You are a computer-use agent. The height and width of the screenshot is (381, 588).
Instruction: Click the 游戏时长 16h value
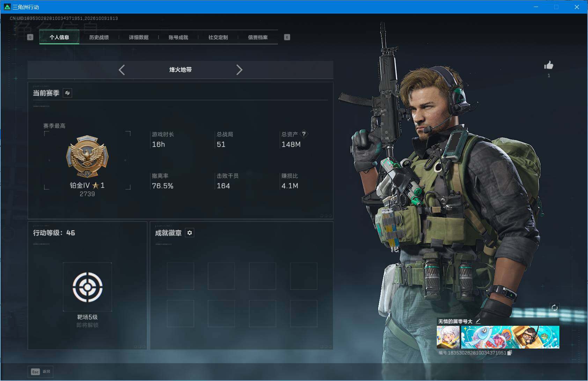pos(159,145)
